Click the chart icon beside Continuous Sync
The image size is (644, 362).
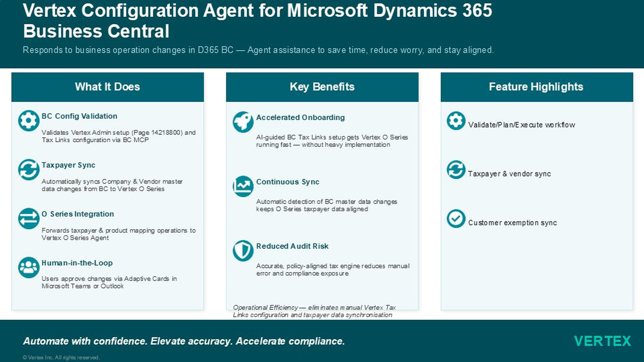coord(243,187)
